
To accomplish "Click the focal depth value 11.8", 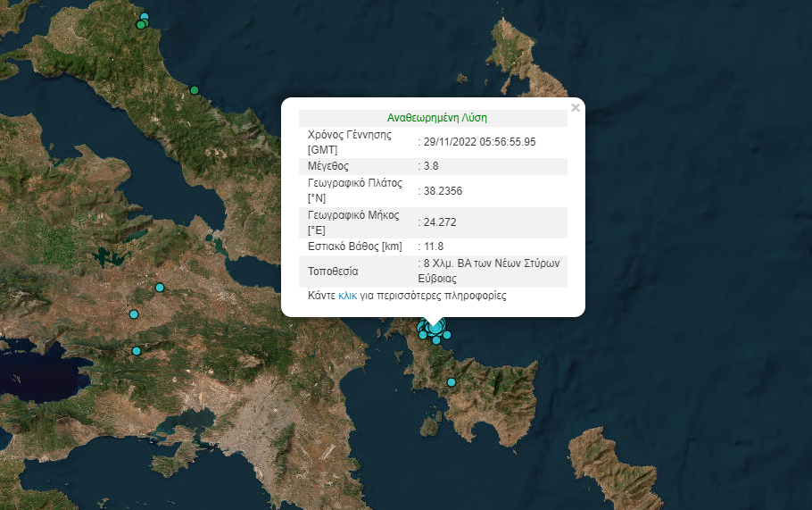I will pyautogui.click(x=433, y=247).
